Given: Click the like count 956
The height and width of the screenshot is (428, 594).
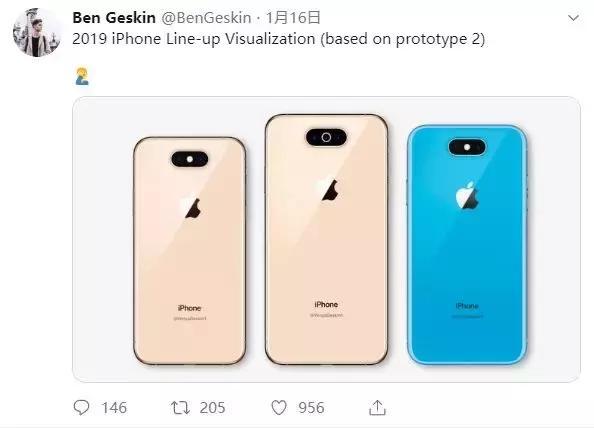Looking at the screenshot, I should (311, 408).
